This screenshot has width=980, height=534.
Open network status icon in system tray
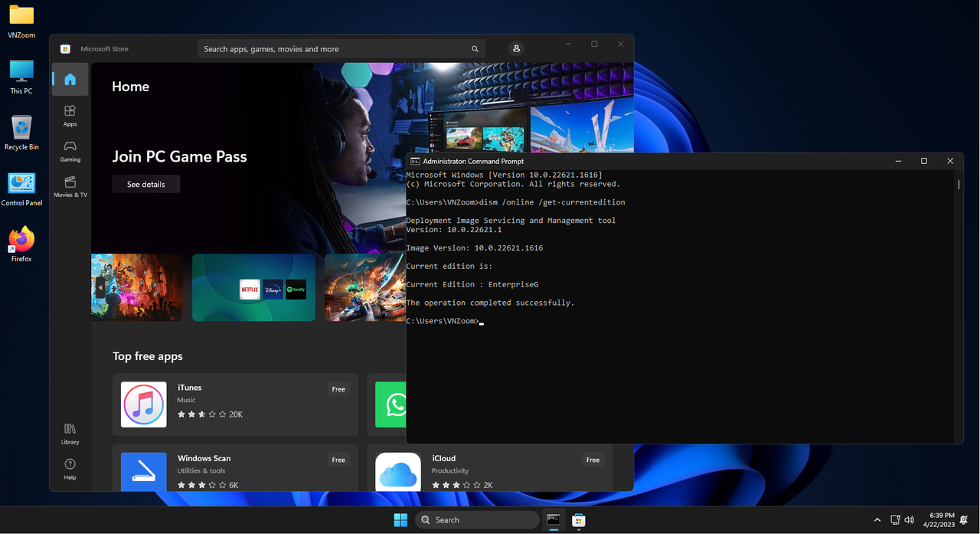(x=895, y=519)
